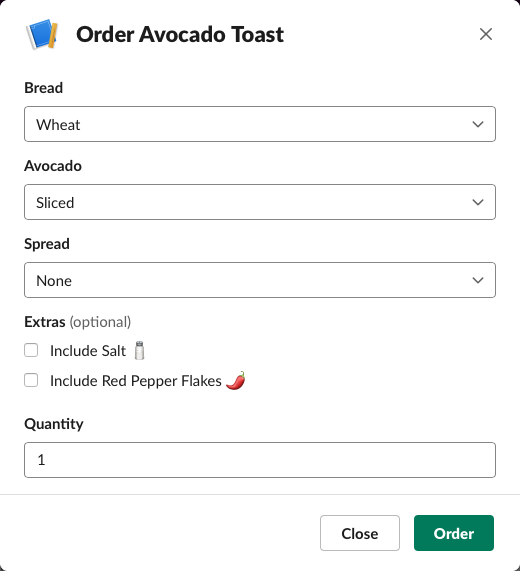This screenshot has width=520, height=571.
Task: Click the red chili pepper emoji
Action: point(236,381)
